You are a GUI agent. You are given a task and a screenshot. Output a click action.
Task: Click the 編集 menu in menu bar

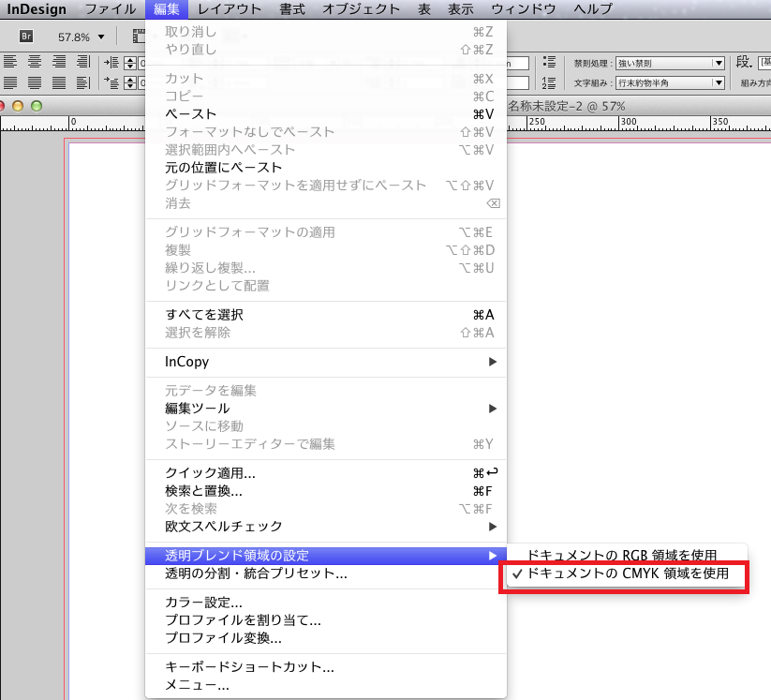tap(167, 9)
